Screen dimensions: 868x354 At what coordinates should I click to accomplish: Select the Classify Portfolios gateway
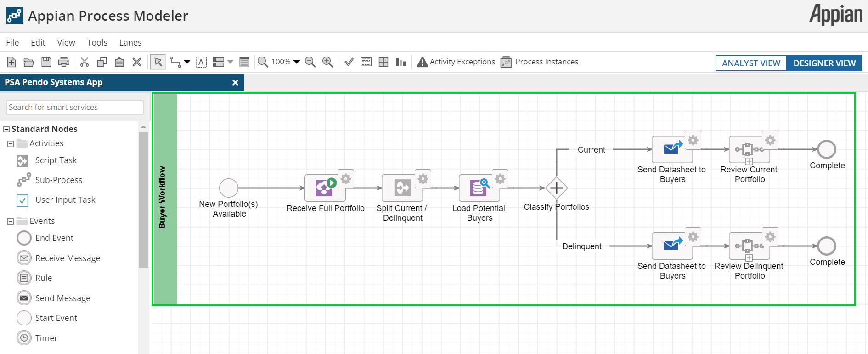click(557, 188)
